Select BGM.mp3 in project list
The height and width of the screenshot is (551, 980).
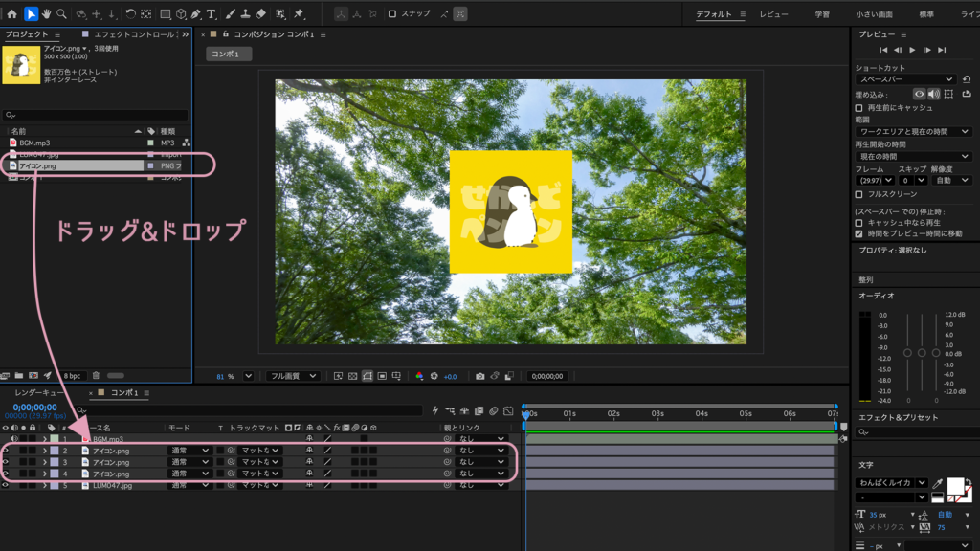coord(34,143)
